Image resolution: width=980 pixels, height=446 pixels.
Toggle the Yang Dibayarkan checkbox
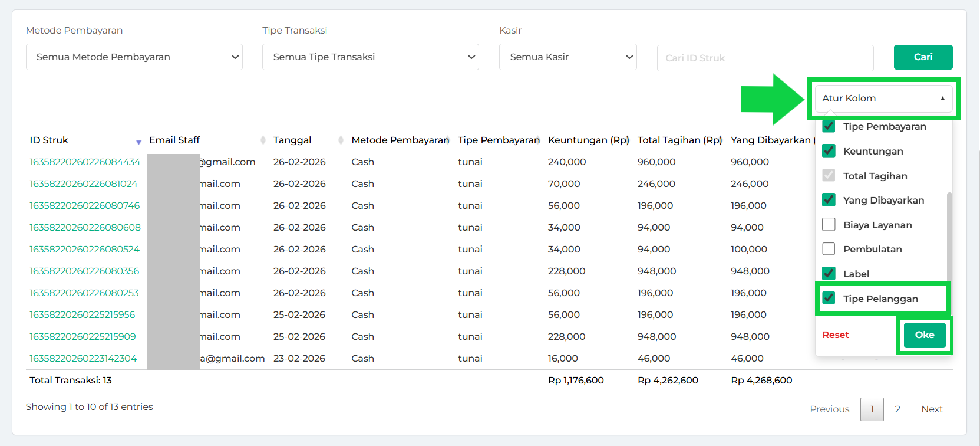(829, 200)
